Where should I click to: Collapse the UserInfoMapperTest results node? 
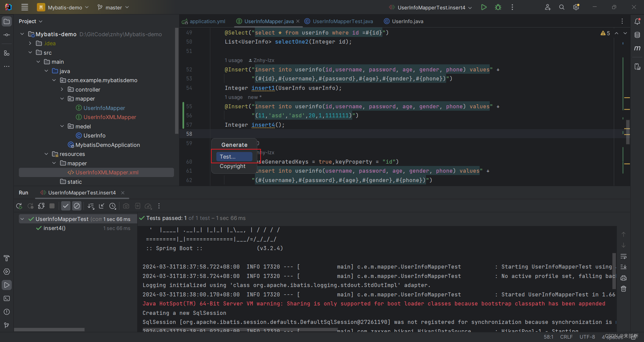coord(22,219)
